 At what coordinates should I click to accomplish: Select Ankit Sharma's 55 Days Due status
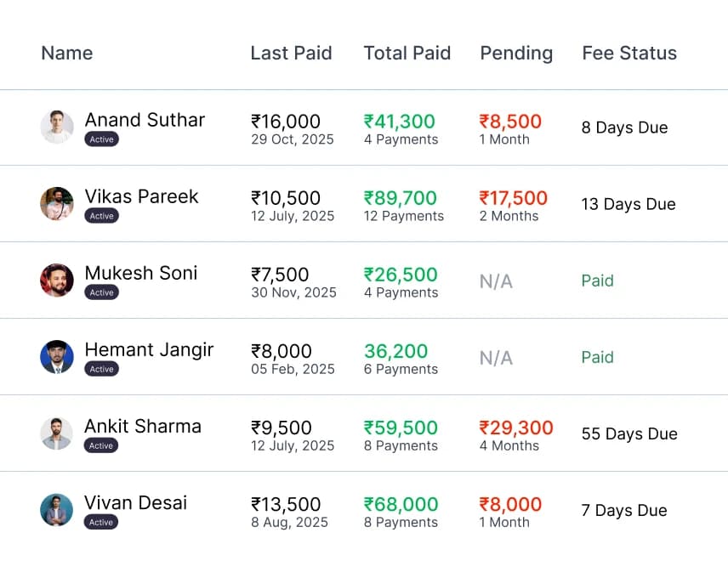(x=629, y=433)
